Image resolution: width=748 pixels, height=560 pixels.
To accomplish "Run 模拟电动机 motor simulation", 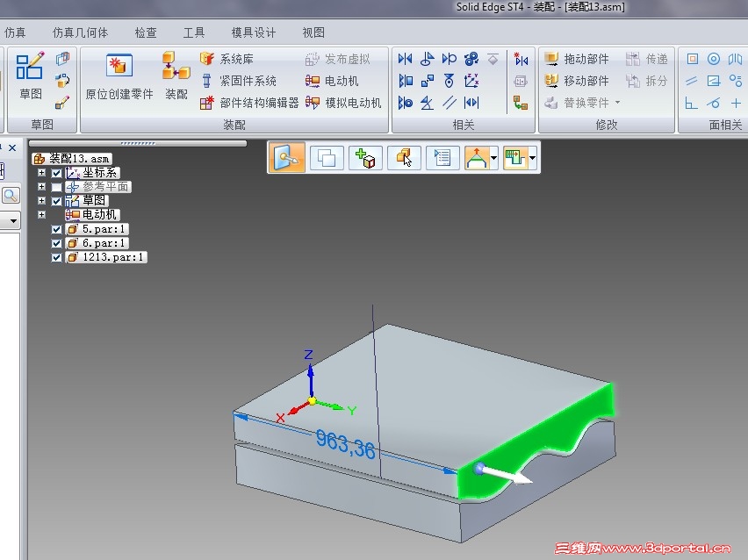I will [x=343, y=103].
